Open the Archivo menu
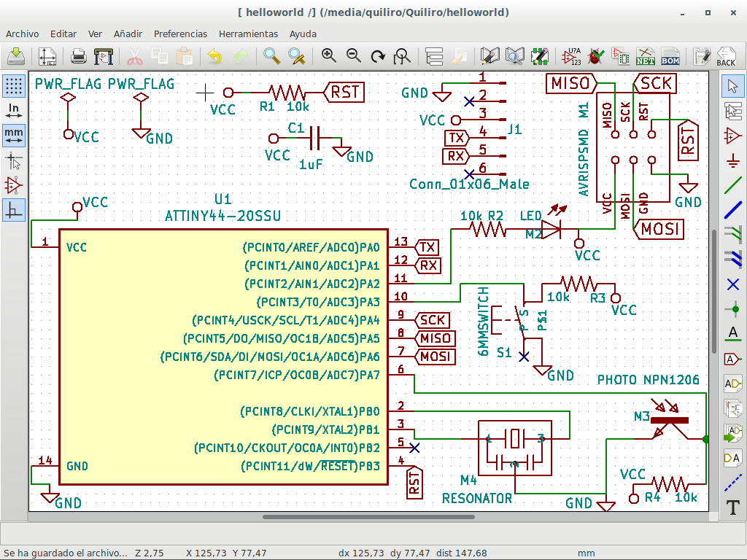The width and height of the screenshot is (747, 560). [x=22, y=34]
